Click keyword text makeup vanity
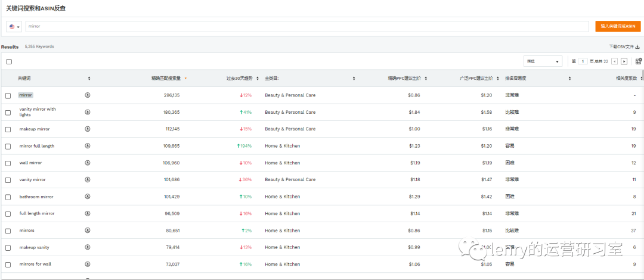 click(x=34, y=247)
